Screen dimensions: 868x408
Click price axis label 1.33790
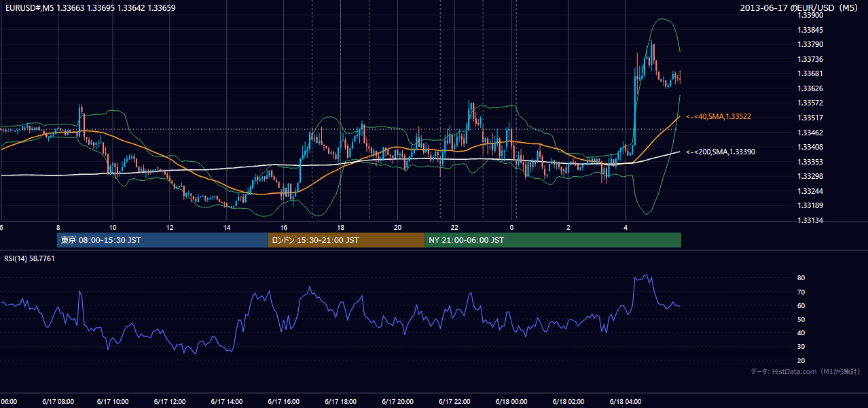(809, 45)
